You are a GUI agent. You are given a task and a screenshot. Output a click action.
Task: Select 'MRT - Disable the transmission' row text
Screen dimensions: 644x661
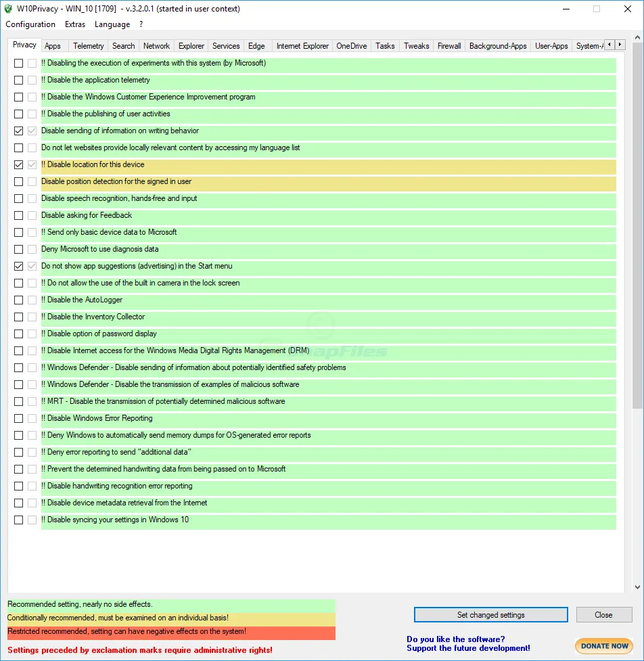(x=163, y=401)
